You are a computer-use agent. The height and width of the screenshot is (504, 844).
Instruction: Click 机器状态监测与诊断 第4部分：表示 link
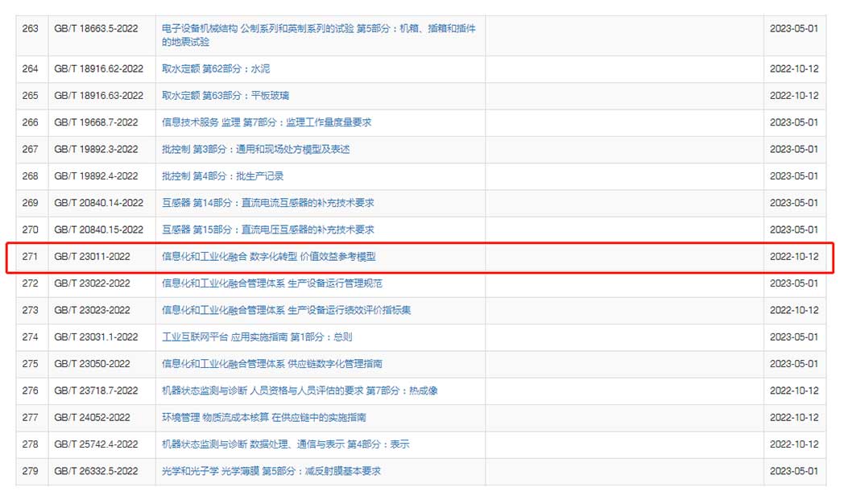pyautogui.click(x=285, y=444)
